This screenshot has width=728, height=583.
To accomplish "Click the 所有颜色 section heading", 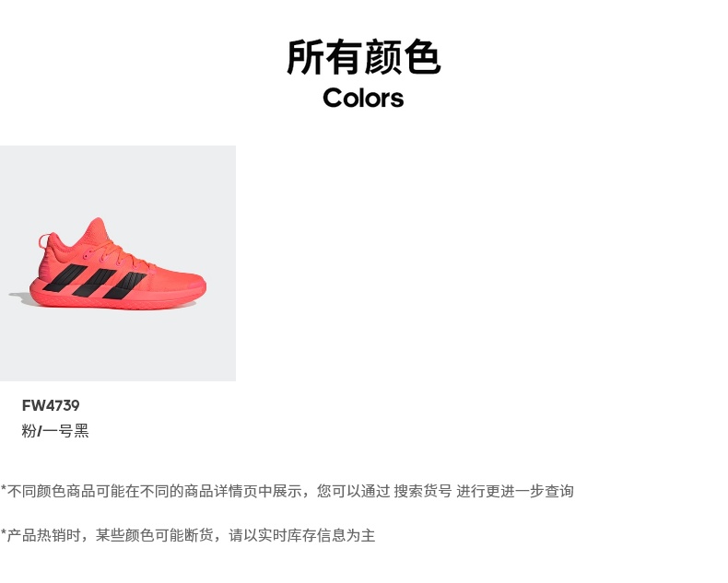I will [x=363, y=57].
